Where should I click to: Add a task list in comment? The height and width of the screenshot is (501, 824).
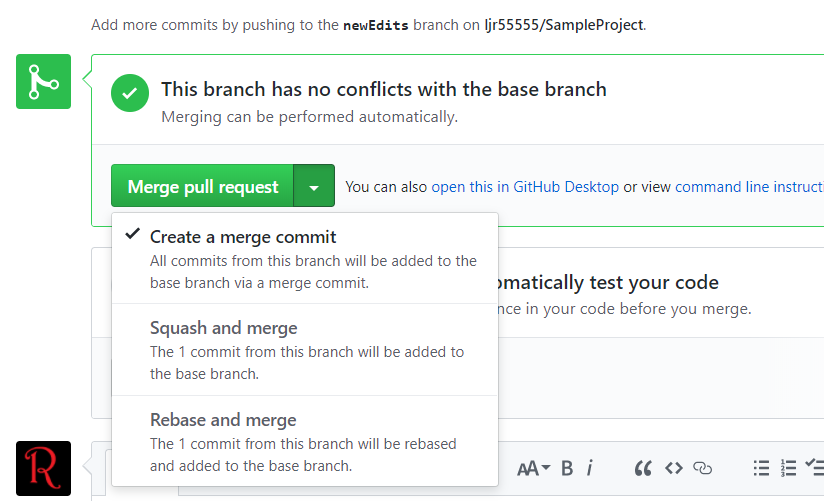tap(815, 467)
